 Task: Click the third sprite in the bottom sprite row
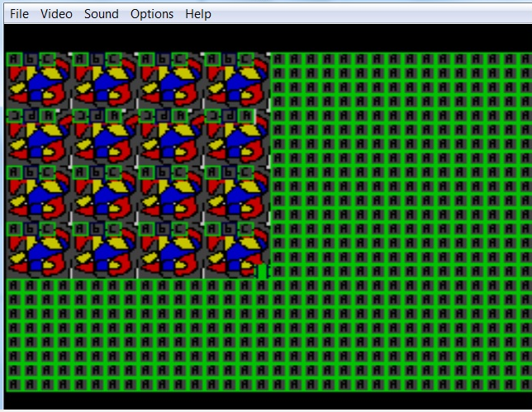170,249
